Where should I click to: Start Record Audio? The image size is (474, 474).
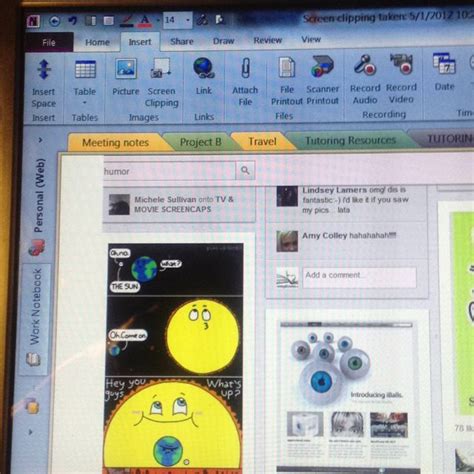[x=365, y=79]
